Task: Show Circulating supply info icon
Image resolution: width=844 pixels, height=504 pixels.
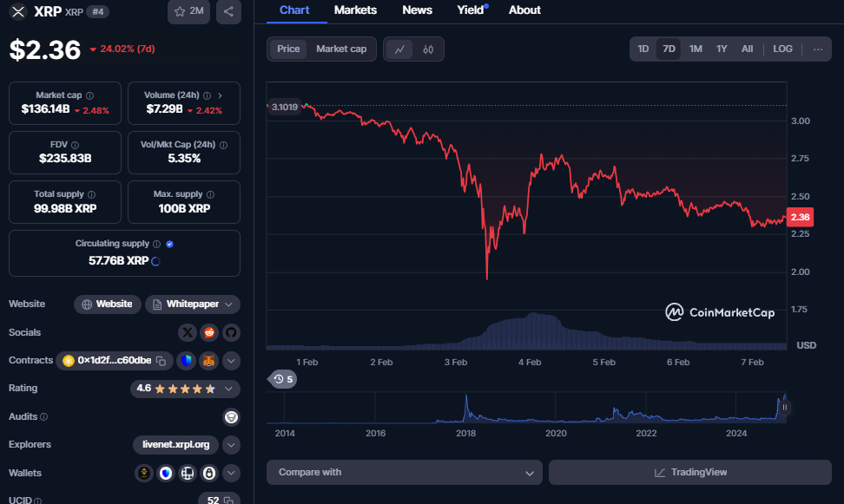Action: tap(156, 245)
